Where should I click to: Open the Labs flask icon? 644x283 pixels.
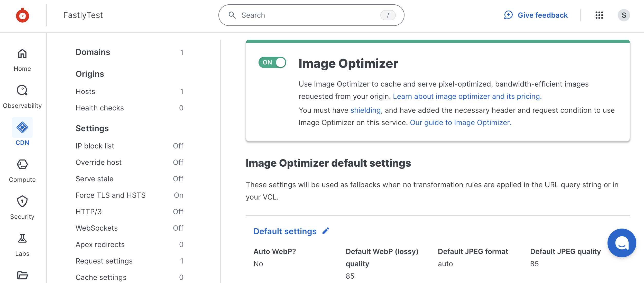pos(22,238)
